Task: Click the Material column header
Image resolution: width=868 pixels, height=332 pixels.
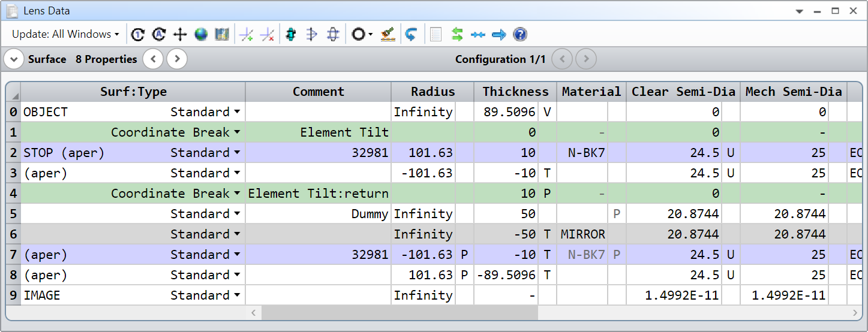Action: pos(591,92)
